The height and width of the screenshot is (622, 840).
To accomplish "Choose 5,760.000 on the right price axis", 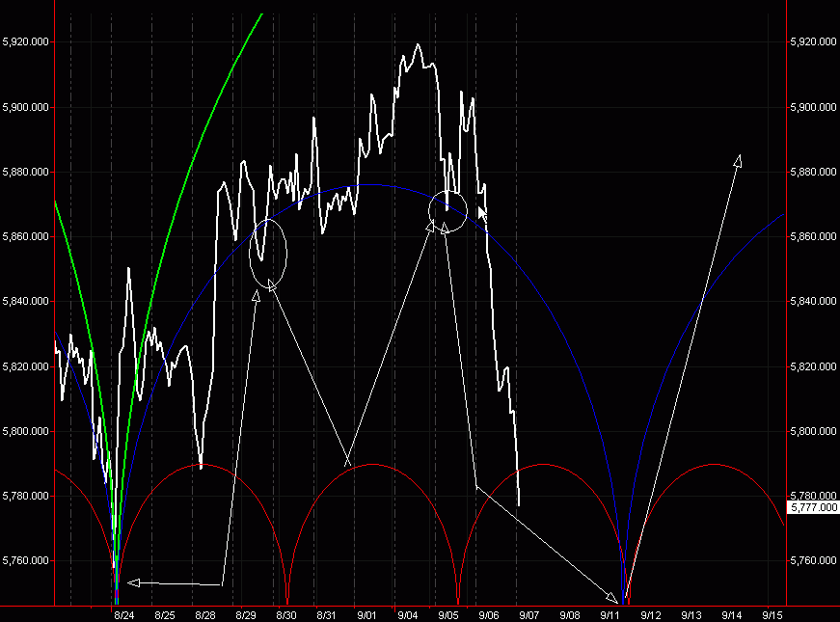I will (813, 560).
